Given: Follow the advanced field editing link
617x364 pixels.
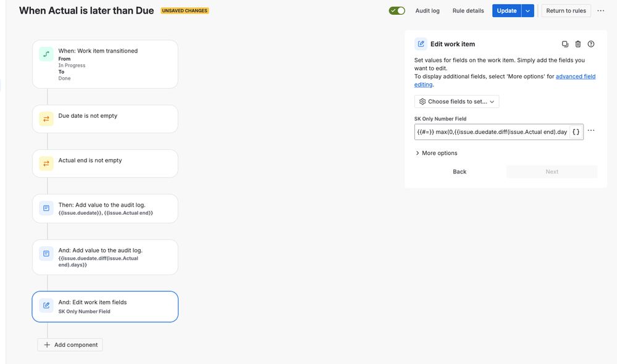Looking at the screenshot, I should [575, 77].
